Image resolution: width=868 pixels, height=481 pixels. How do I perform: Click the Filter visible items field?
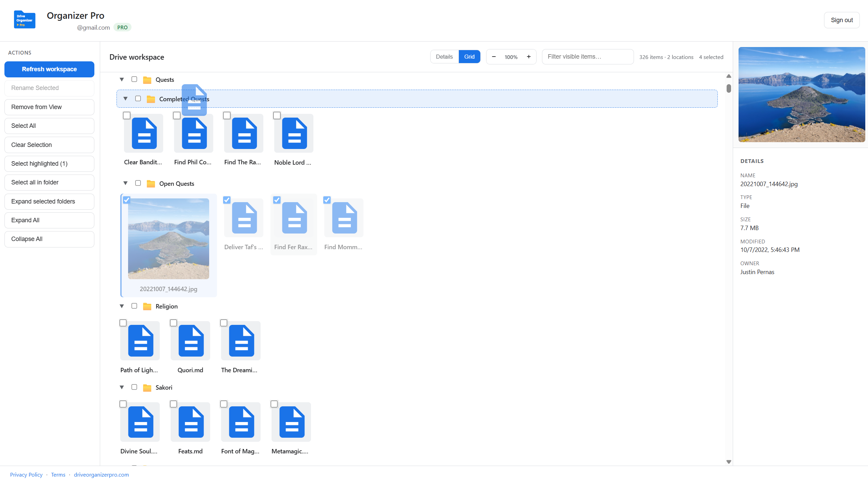click(x=588, y=57)
